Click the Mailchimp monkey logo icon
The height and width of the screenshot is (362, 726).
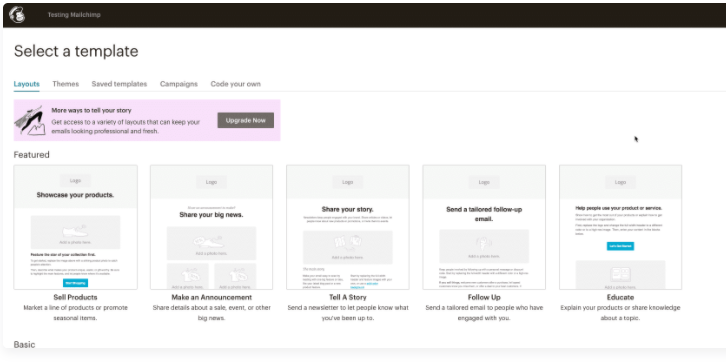pos(17,15)
